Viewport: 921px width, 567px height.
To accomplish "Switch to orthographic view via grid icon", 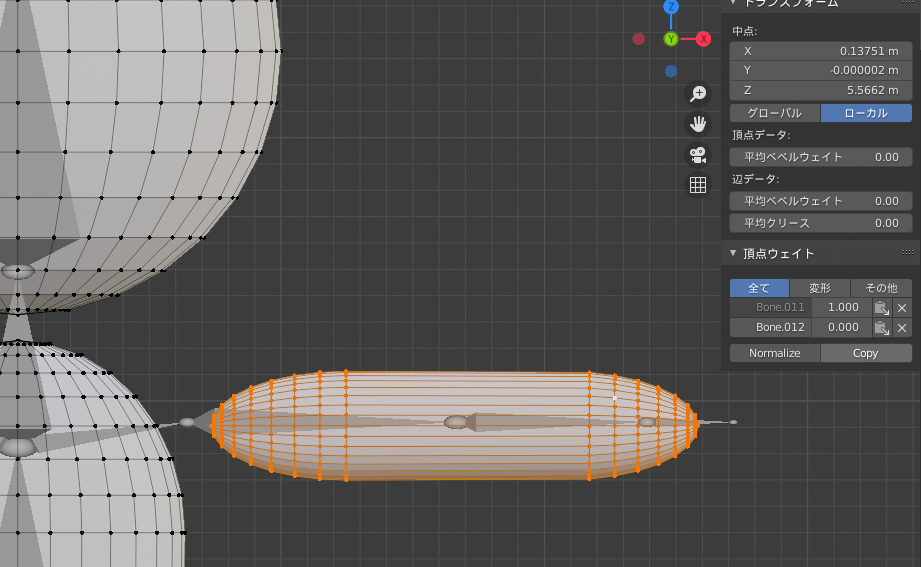I will point(698,186).
